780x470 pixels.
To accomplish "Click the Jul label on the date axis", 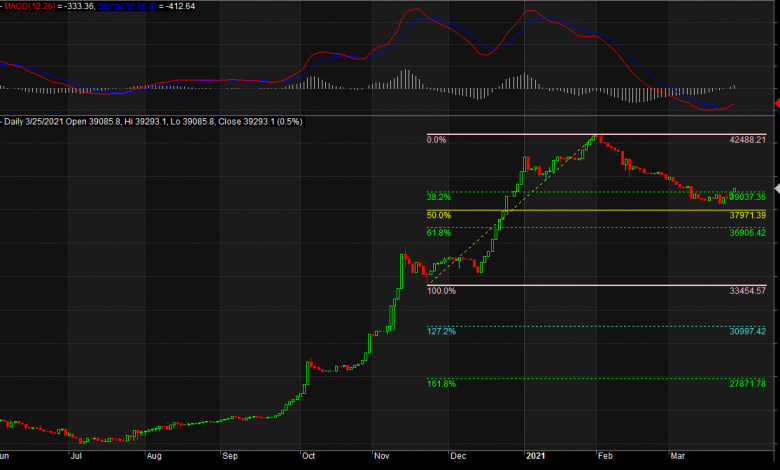I will (x=77, y=454).
